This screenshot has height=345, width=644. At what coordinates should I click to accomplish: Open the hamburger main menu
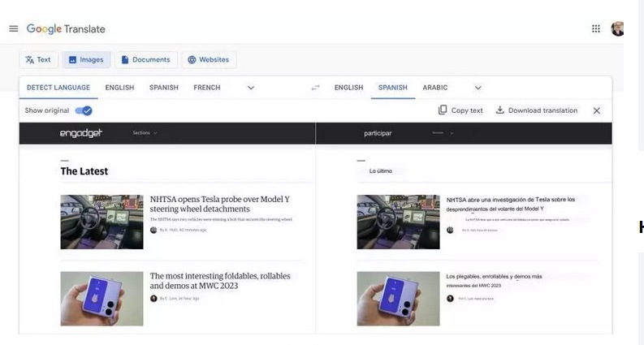(x=13, y=29)
